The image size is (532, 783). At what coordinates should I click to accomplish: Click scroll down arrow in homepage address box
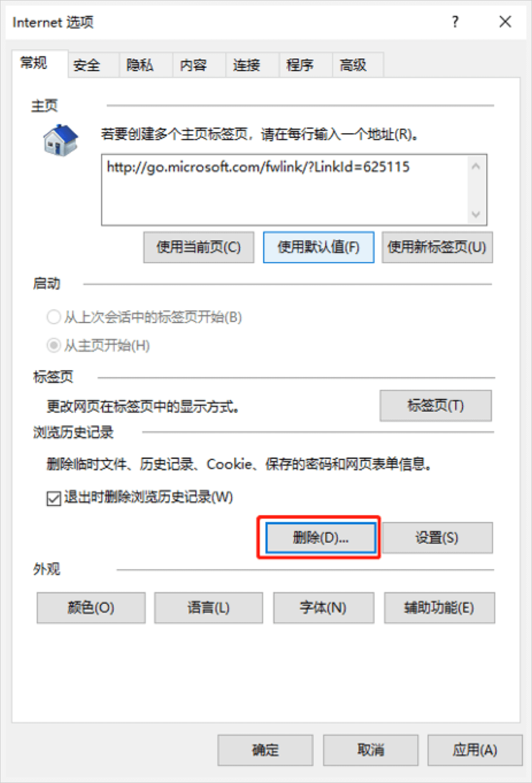(x=476, y=214)
